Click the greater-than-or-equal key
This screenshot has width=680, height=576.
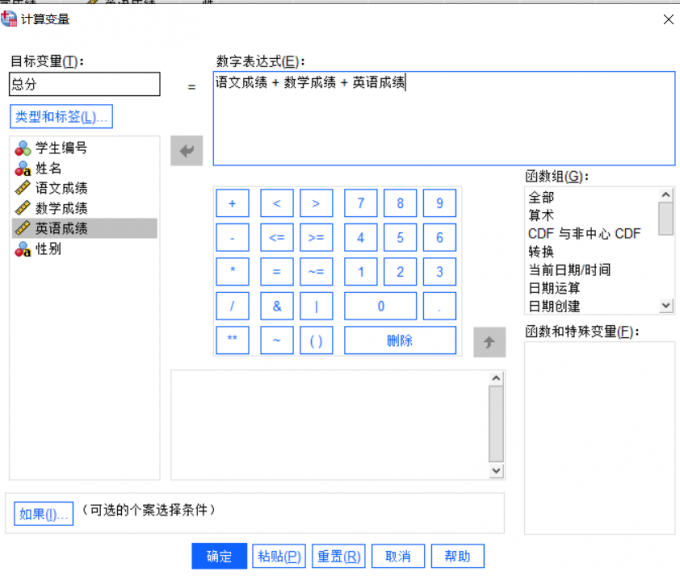coord(316,237)
